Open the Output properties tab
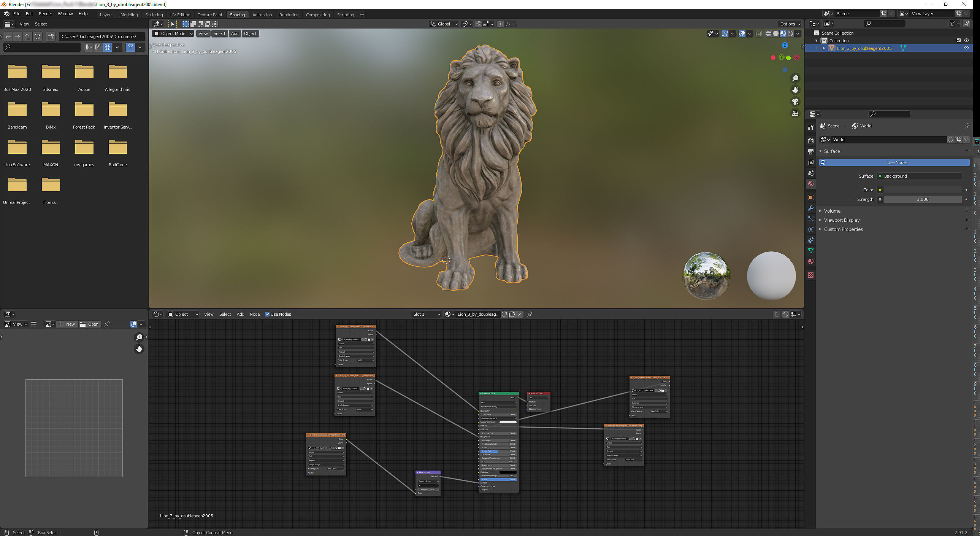The width and height of the screenshot is (980, 536). click(x=811, y=151)
